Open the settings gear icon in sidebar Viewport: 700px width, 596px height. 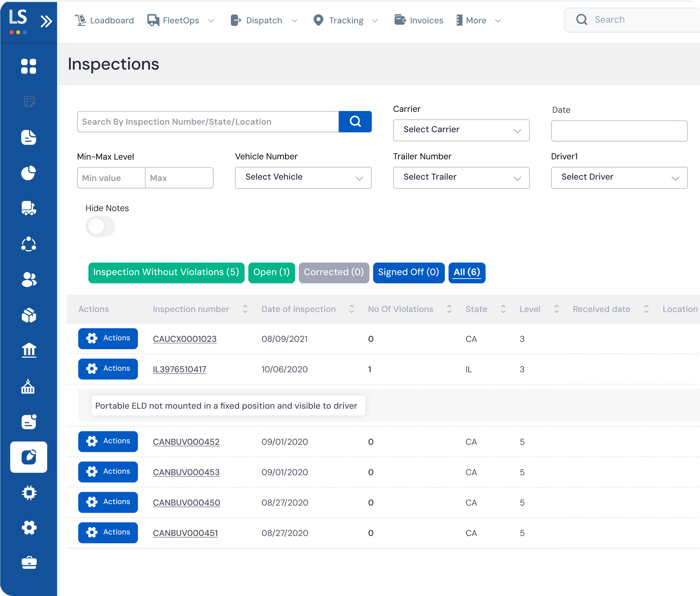[x=29, y=527]
